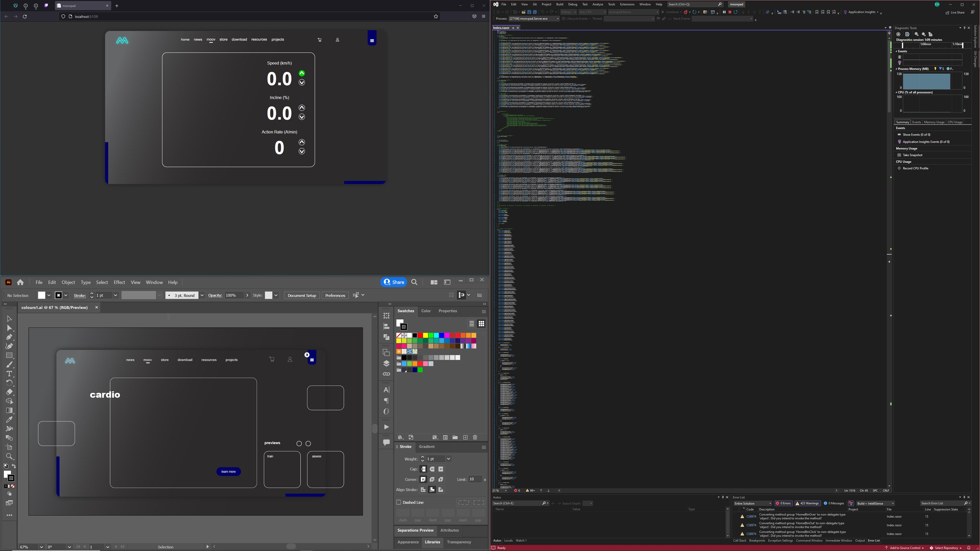The image size is (980, 551).
Task: Open the Style dropdown
Action: (x=276, y=295)
